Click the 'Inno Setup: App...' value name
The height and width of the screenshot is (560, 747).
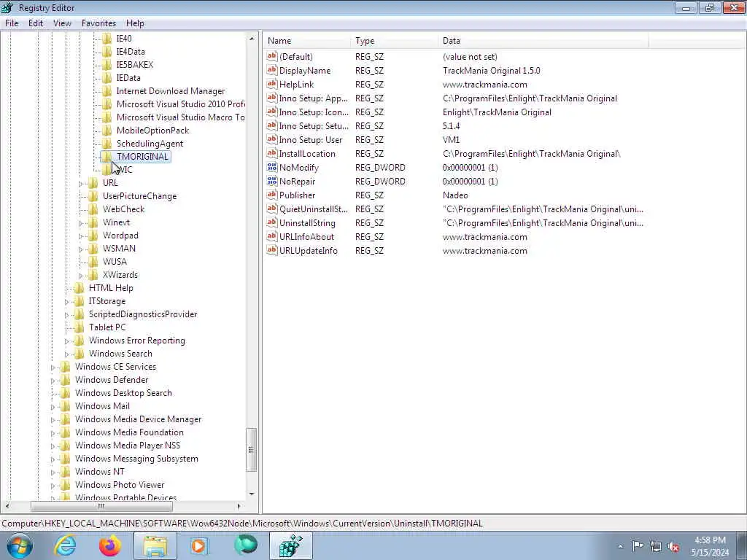point(314,98)
